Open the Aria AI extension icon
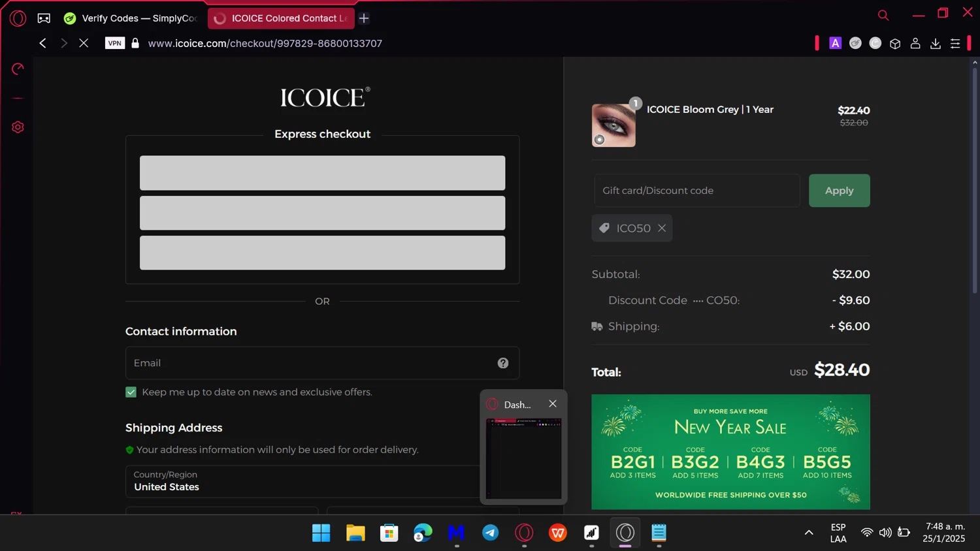The image size is (980, 551). [835, 43]
